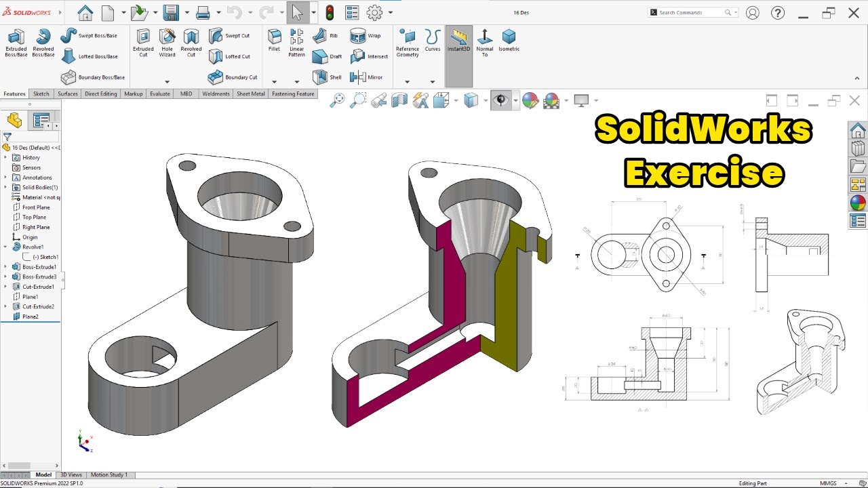Image resolution: width=868 pixels, height=488 pixels.
Task: Select the Intersect feature
Action: [x=369, y=56]
